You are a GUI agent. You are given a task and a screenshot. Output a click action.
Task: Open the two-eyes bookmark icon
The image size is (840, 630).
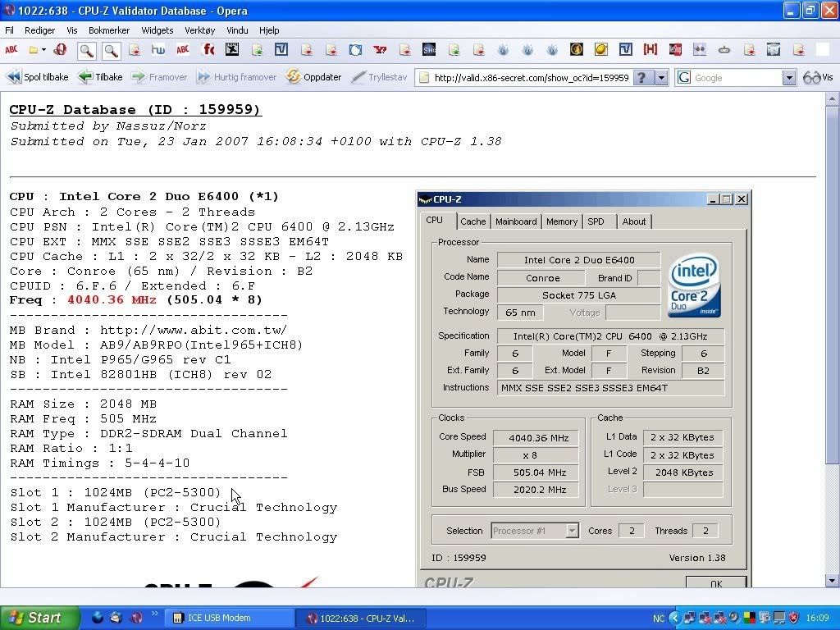click(700, 50)
